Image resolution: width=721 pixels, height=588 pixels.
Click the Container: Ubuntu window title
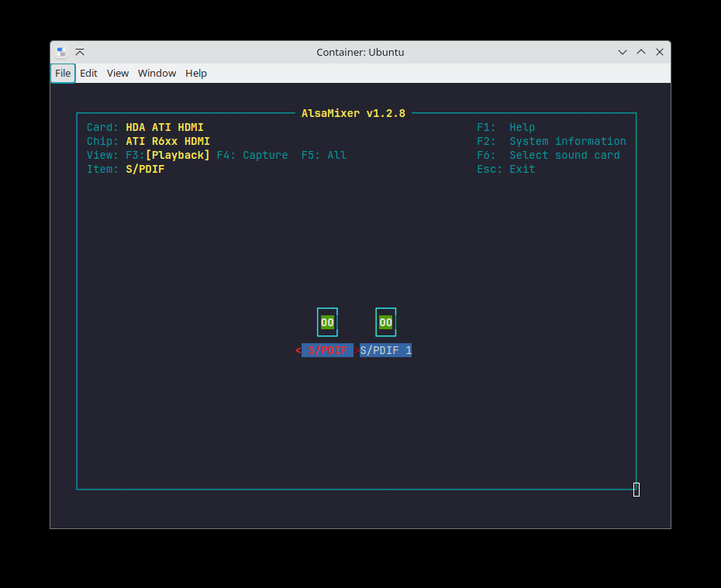360,53
